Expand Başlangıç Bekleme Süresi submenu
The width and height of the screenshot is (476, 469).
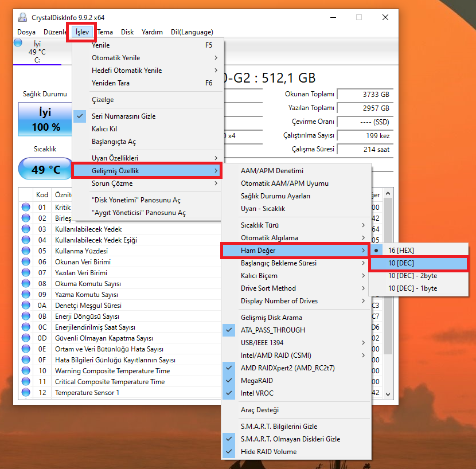[x=296, y=263]
